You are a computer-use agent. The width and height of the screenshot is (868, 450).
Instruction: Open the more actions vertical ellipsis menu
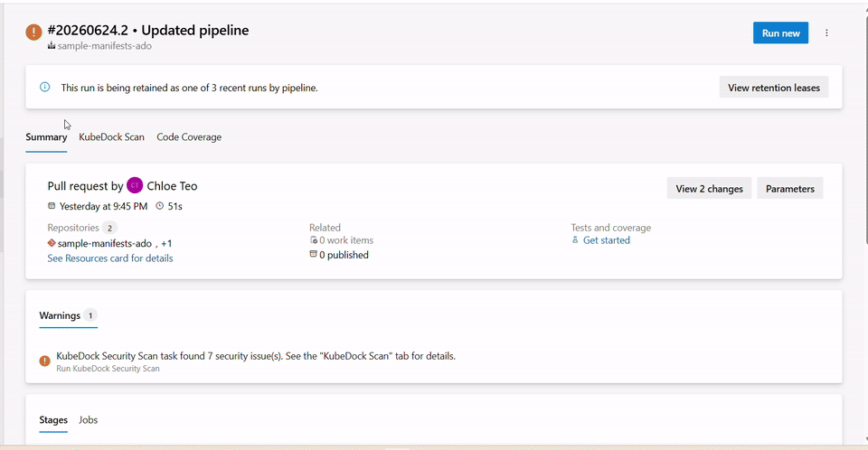[x=826, y=33]
